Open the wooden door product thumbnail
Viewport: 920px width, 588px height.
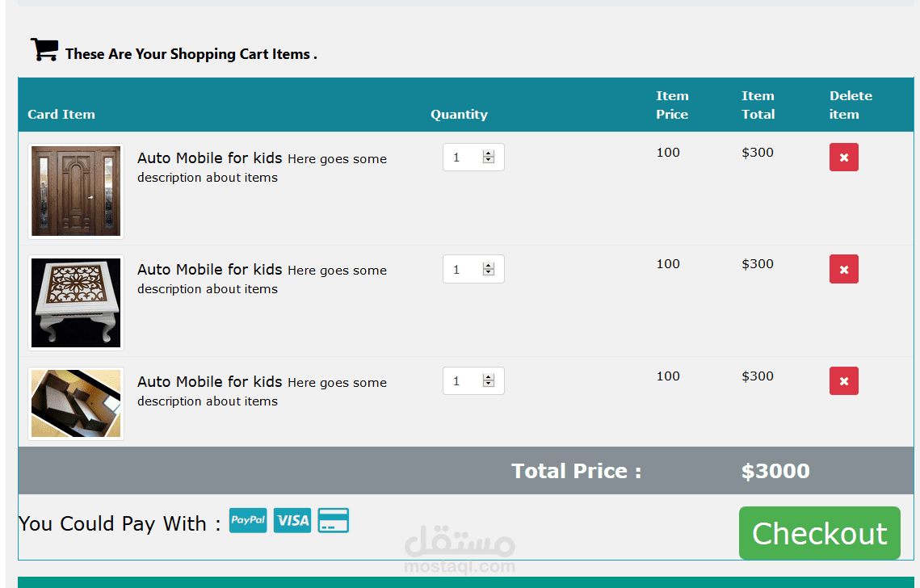click(76, 191)
